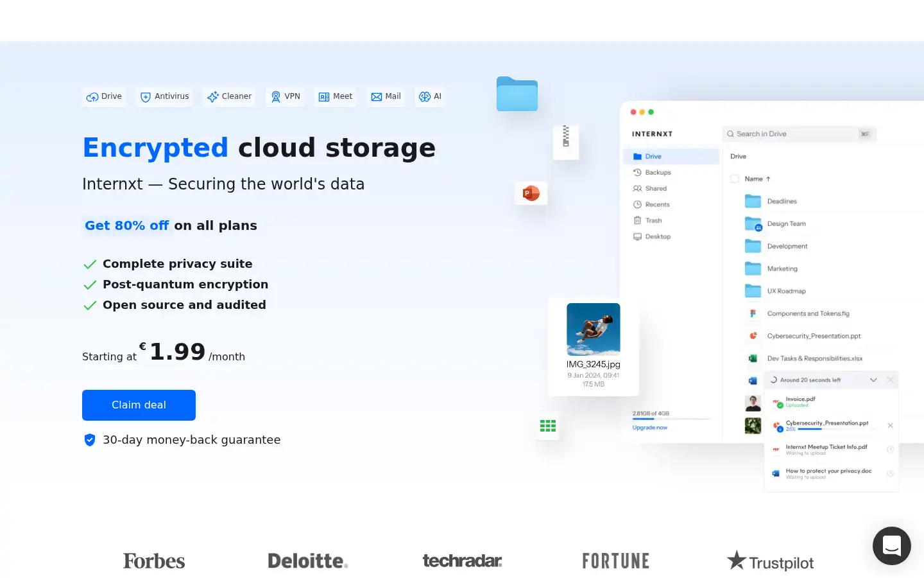Click the Get 80% off highlight
Viewport: 924px width, 578px height.
[x=127, y=225]
